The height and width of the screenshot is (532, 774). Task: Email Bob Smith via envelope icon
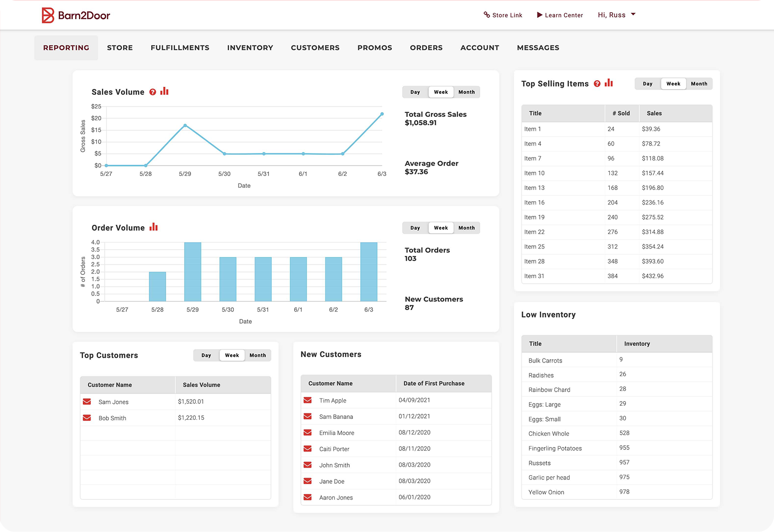[x=87, y=418]
